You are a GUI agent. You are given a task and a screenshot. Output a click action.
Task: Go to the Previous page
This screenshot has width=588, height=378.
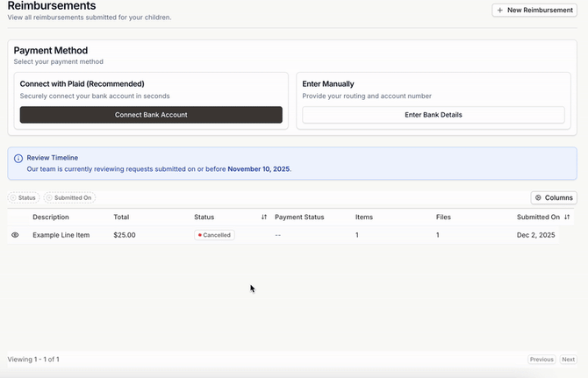(541, 360)
